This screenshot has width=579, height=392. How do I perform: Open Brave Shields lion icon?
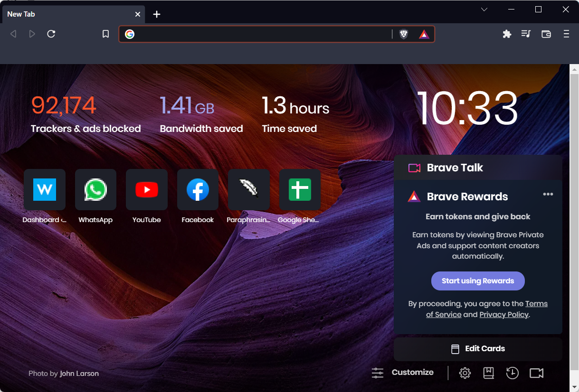pos(404,34)
